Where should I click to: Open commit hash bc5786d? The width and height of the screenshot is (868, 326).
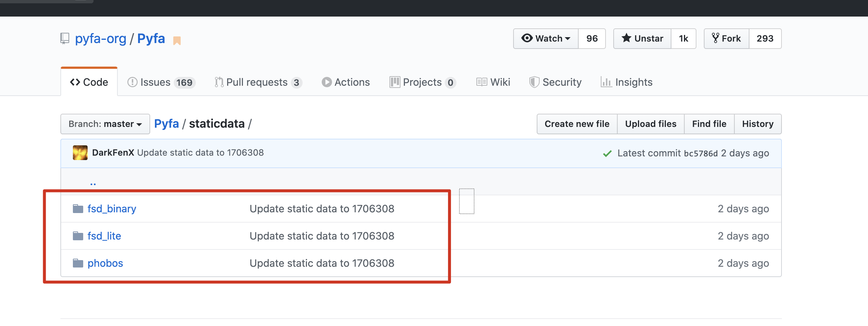701,153
